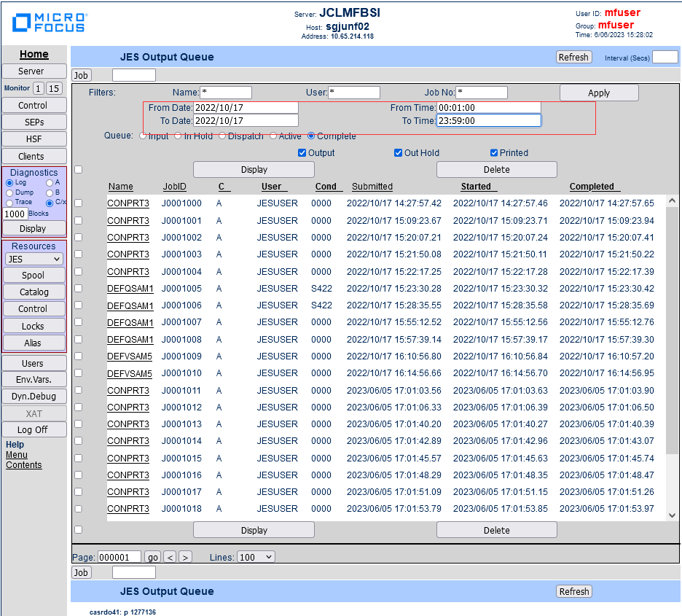
Task: Switch the Queue filter to Input
Action: click(x=144, y=134)
